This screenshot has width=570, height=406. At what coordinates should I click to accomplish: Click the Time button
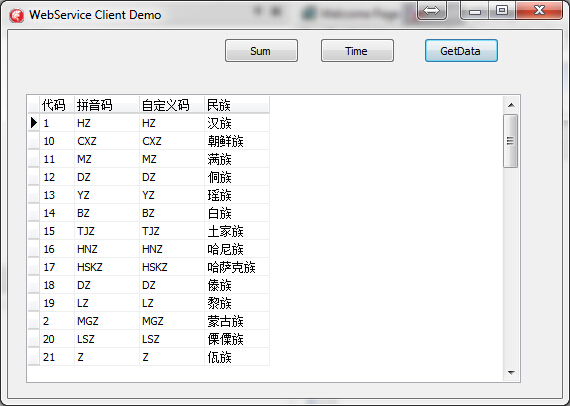[x=357, y=51]
